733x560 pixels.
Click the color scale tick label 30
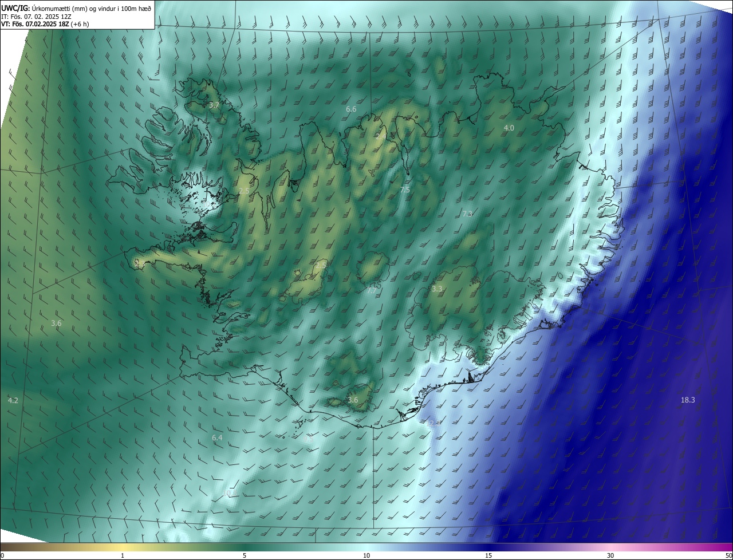tap(610, 556)
